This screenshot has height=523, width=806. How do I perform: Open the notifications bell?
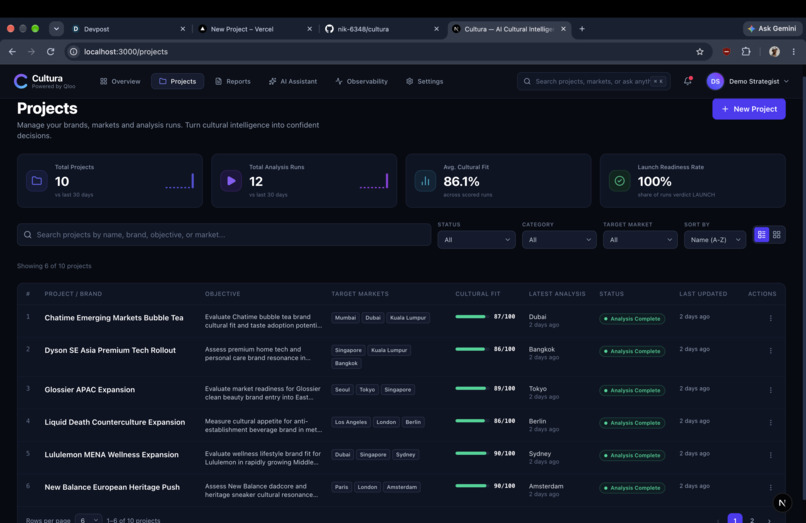click(687, 81)
